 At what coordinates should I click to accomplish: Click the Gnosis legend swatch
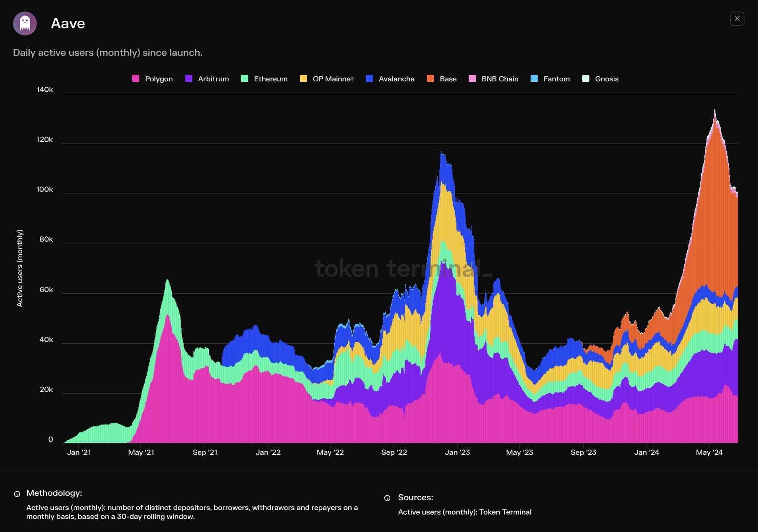click(586, 78)
